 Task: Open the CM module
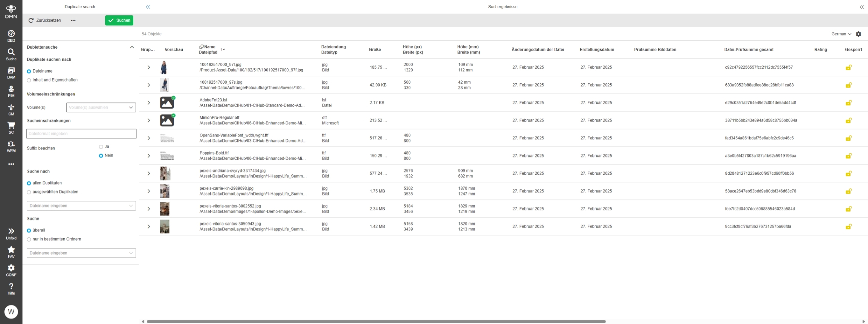point(11,110)
